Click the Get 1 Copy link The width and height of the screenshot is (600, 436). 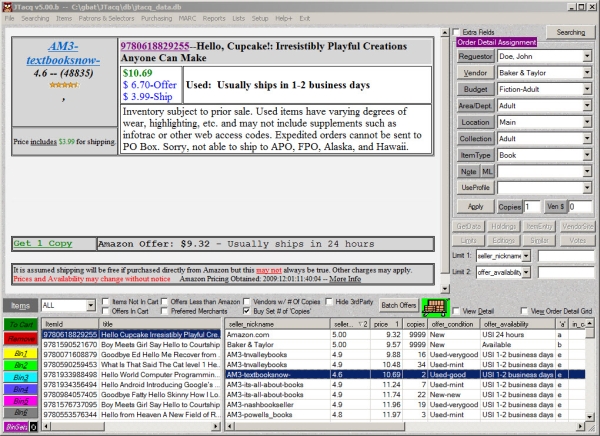click(42, 243)
